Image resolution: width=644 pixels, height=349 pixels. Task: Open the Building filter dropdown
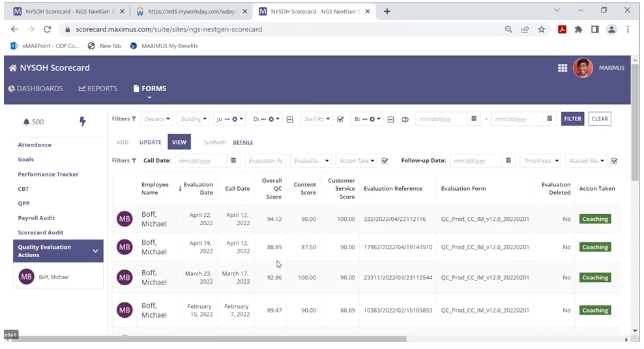click(193, 119)
